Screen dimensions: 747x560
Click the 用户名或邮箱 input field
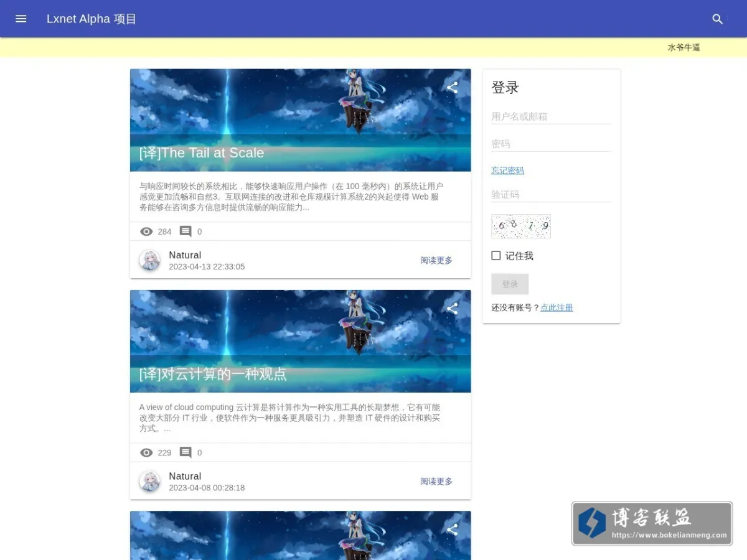click(x=551, y=116)
